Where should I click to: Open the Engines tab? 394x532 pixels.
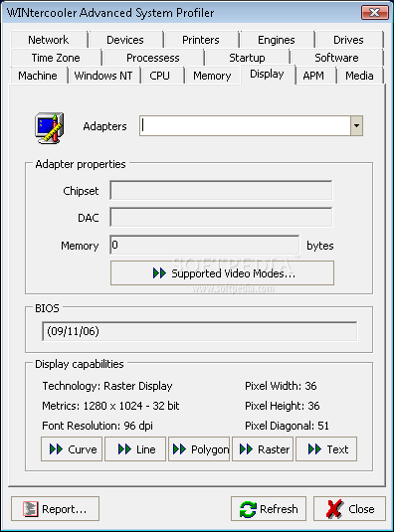[x=277, y=40]
